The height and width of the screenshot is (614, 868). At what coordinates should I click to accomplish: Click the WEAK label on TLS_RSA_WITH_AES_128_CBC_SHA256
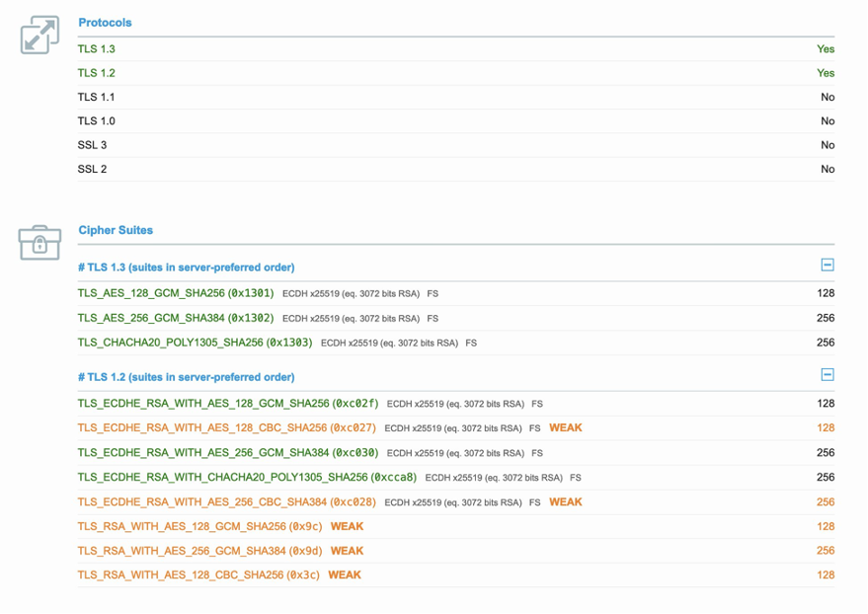coord(347,575)
